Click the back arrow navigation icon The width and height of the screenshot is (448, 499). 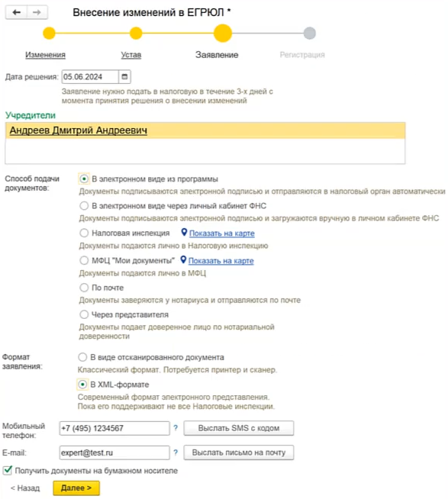click(17, 12)
